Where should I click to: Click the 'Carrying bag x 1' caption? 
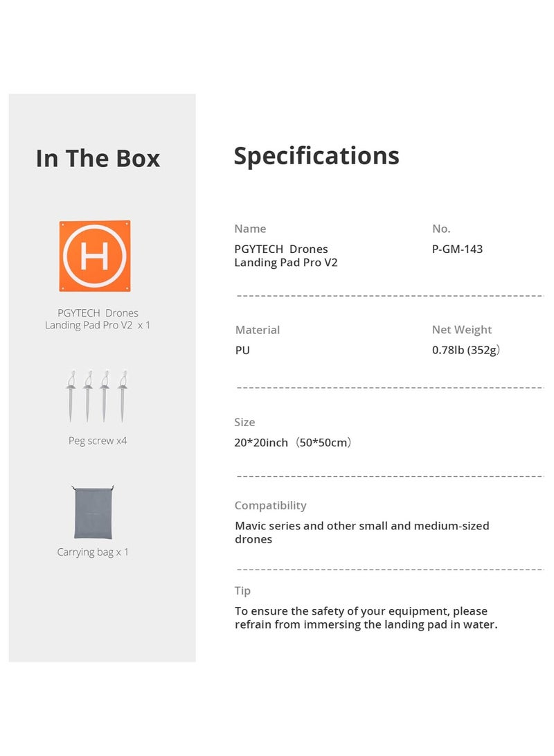point(93,552)
